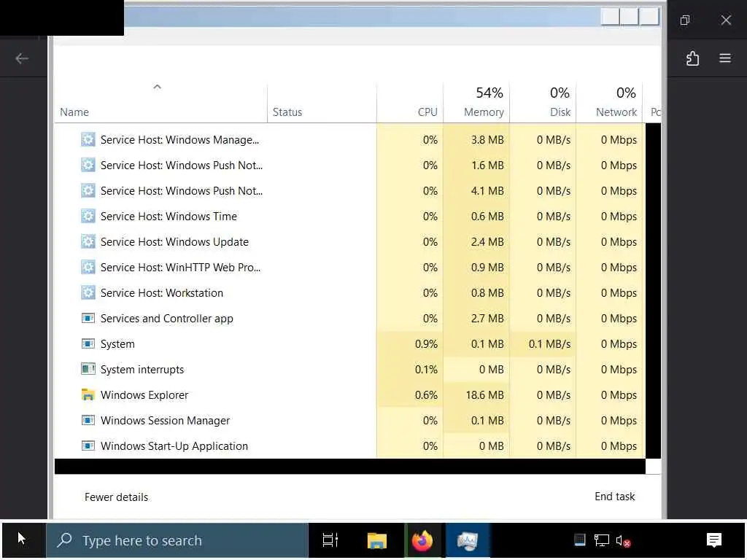This screenshot has width=747, height=560.
Task: Open the Action Center notifications icon
Action: tap(713, 540)
